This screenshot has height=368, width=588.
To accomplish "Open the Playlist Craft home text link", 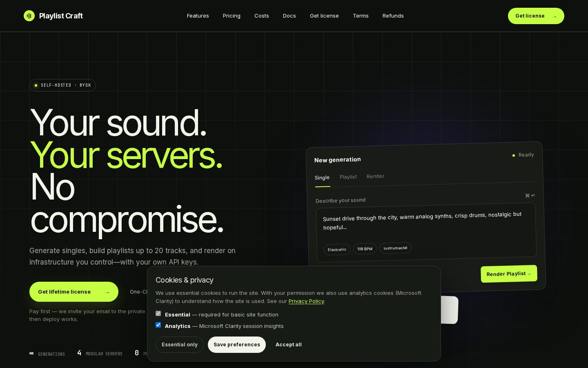I will 61,16.
